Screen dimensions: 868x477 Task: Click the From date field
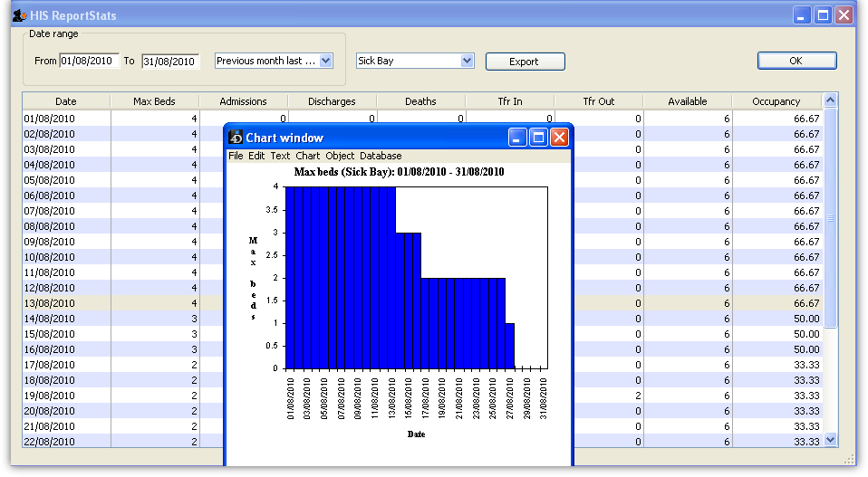[x=89, y=62]
